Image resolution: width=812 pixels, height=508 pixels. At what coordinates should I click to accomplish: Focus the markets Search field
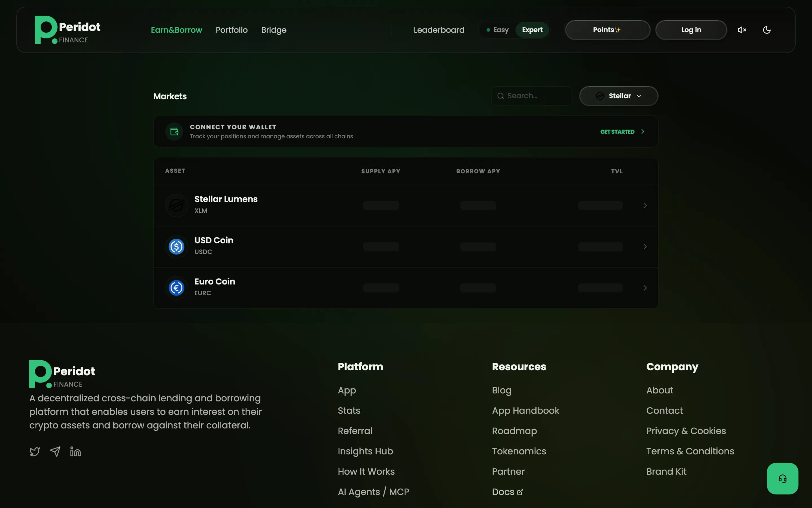point(531,96)
